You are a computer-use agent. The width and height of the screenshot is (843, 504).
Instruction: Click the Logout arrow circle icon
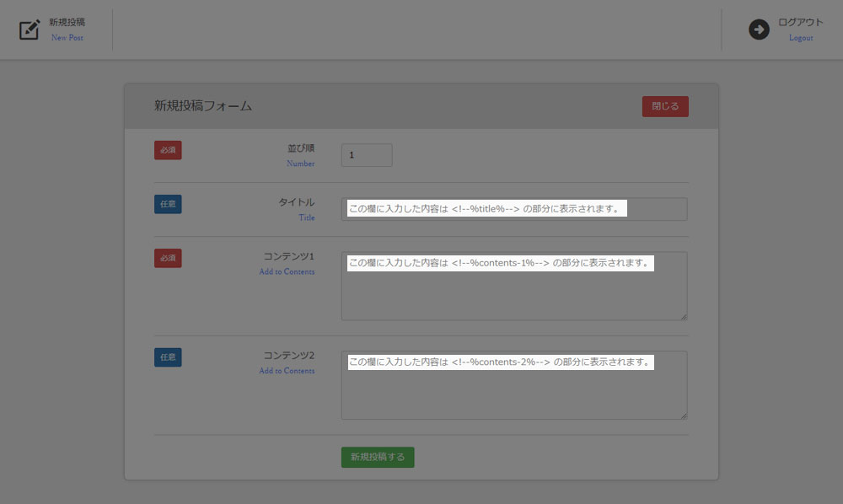(759, 29)
